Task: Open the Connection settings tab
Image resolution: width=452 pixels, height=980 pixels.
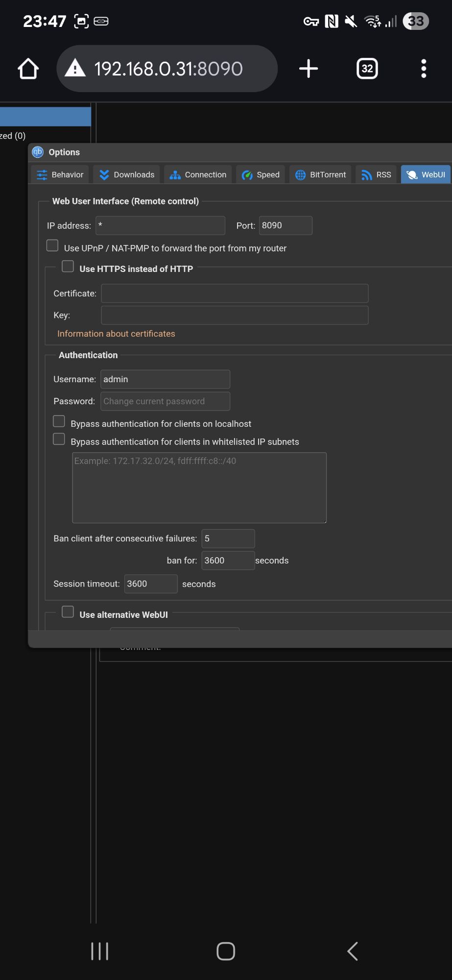Action: click(x=198, y=175)
